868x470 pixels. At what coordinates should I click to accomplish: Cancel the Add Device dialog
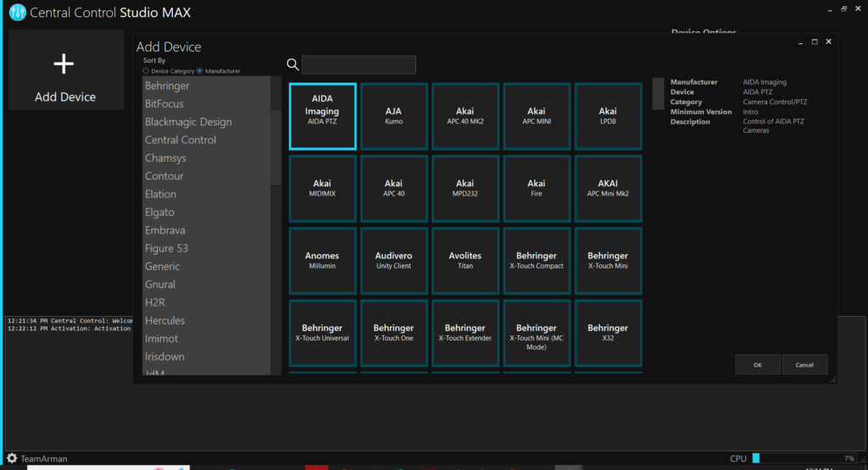804,364
